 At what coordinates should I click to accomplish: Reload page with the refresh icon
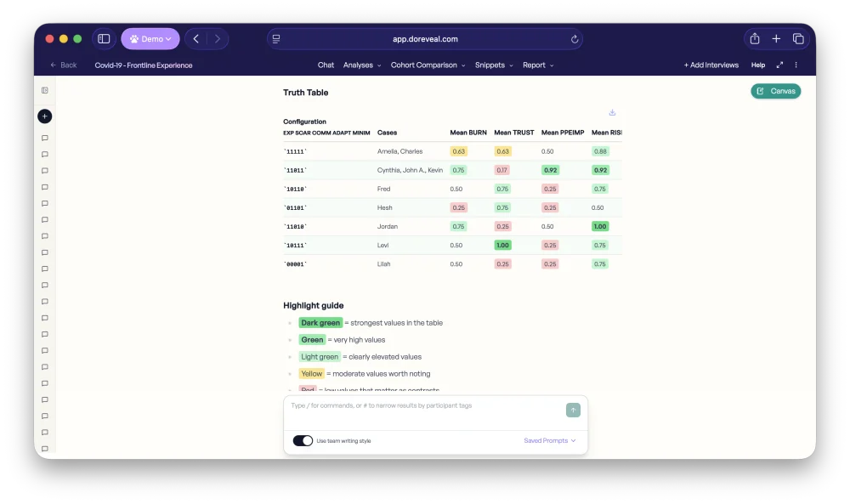[574, 39]
